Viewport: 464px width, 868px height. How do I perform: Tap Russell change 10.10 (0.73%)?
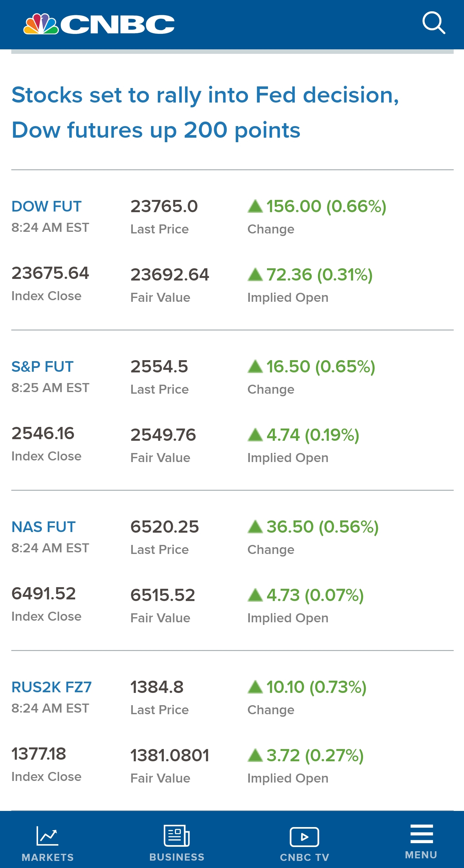(x=316, y=687)
